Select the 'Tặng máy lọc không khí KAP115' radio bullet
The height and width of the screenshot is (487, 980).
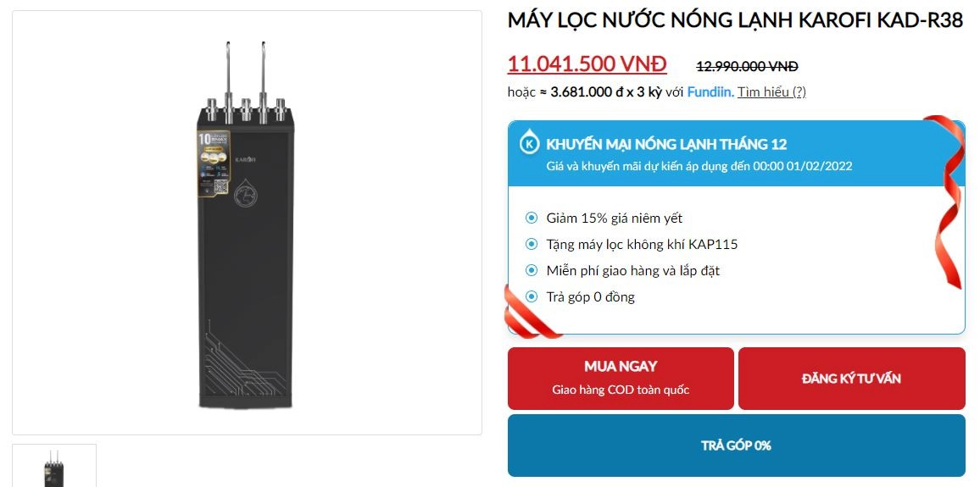point(532,245)
